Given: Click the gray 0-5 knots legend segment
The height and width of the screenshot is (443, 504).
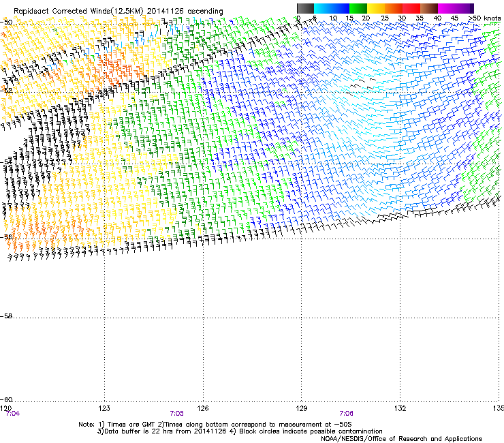Looking at the screenshot, I should [x=305, y=8].
